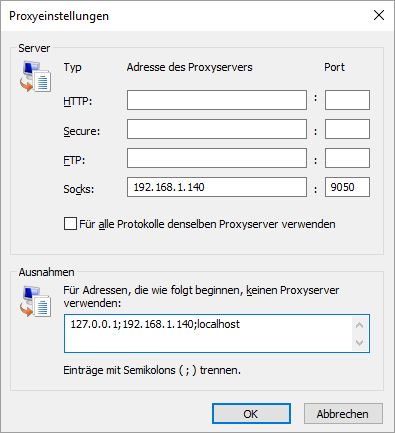Click the Socks label

pos(79,189)
